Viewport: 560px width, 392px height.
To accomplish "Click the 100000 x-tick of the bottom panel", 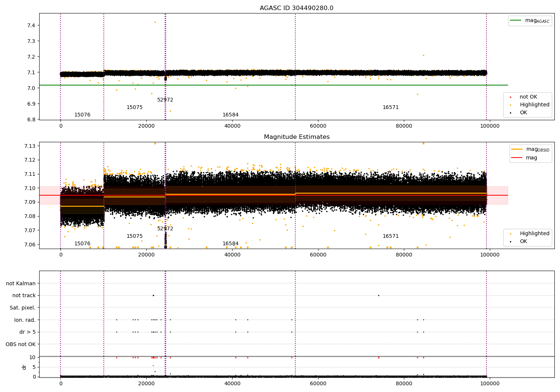I will pyautogui.click(x=489, y=383).
